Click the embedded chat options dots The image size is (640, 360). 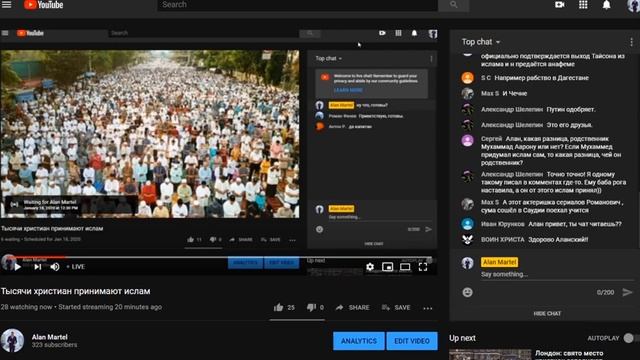431,59
